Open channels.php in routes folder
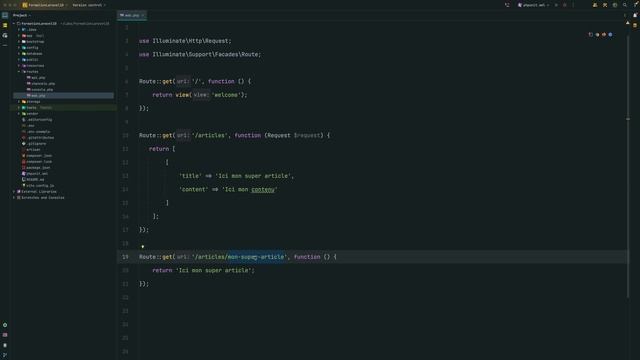640x360 pixels. (x=41, y=84)
